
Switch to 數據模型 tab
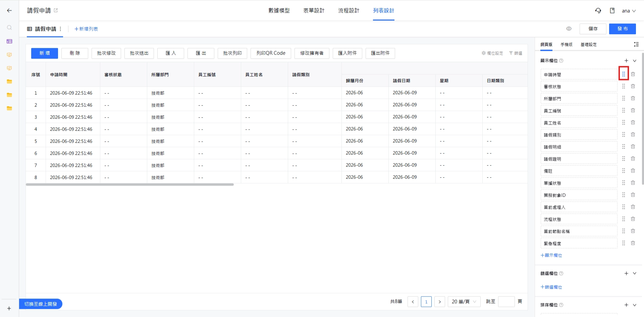[279, 10]
